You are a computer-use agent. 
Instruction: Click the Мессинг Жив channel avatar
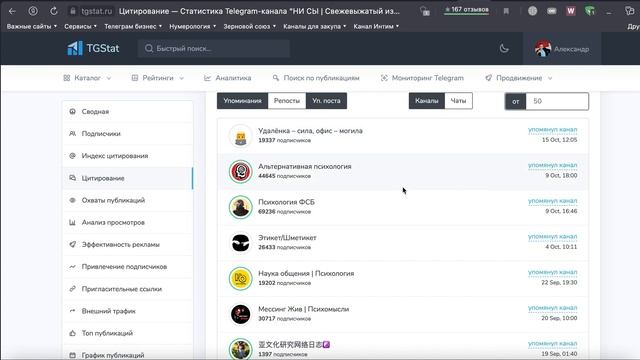click(240, 314)
